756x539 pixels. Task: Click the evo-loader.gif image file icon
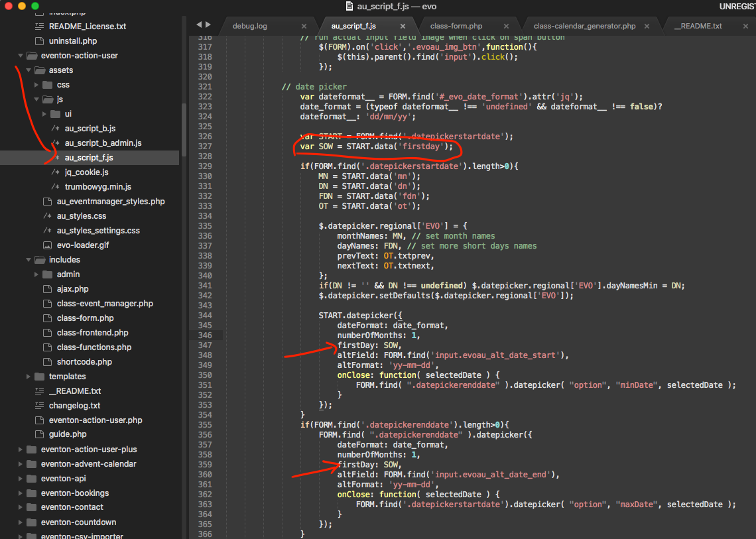tap(47, 245)
